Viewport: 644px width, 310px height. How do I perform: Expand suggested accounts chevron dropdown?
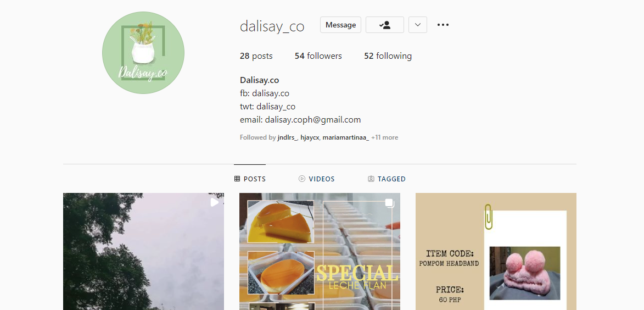pos(418,25)
